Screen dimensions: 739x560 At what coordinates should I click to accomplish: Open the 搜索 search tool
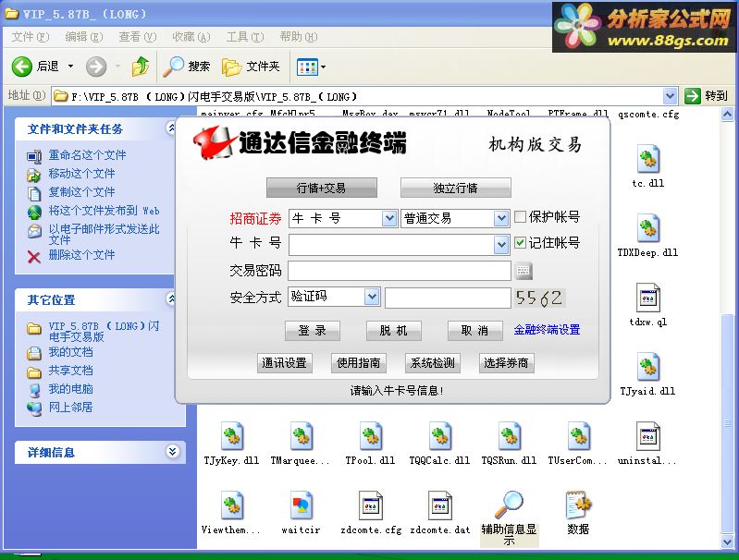click(186, 67)
